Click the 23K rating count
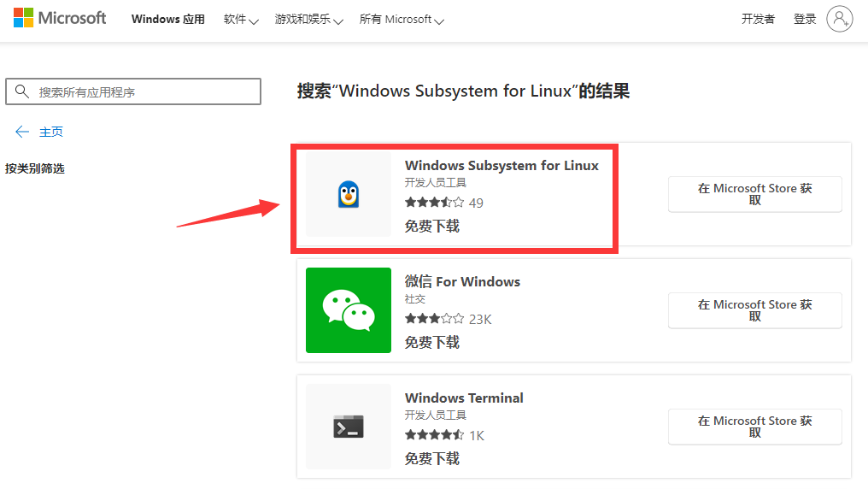868x489 pixels. 480,320
